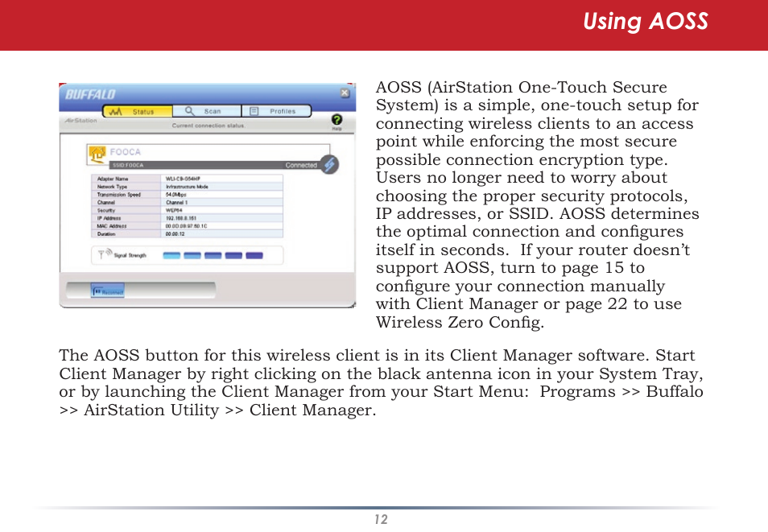Image resolution: width=768 pixels, height=532 pixels.
Task: Click the 'Connected' status text
Action: coord(301,165)
